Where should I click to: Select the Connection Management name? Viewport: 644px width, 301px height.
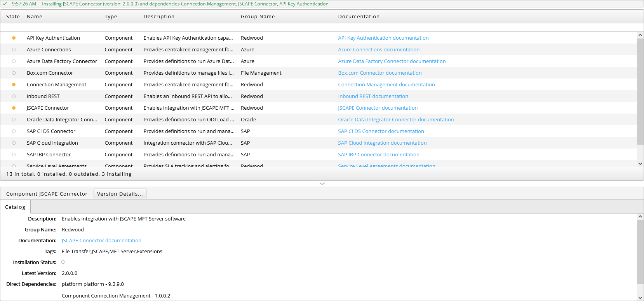pyautogui.click(x=57, y=85)
